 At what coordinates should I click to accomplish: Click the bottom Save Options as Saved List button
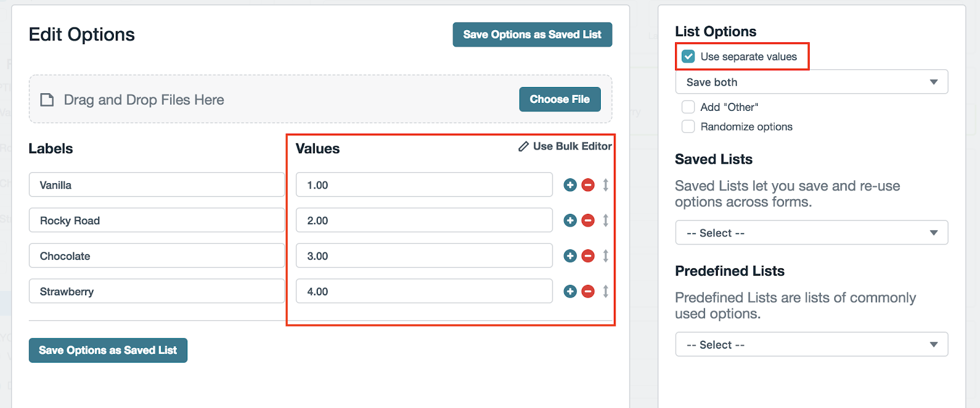[108, 350]
